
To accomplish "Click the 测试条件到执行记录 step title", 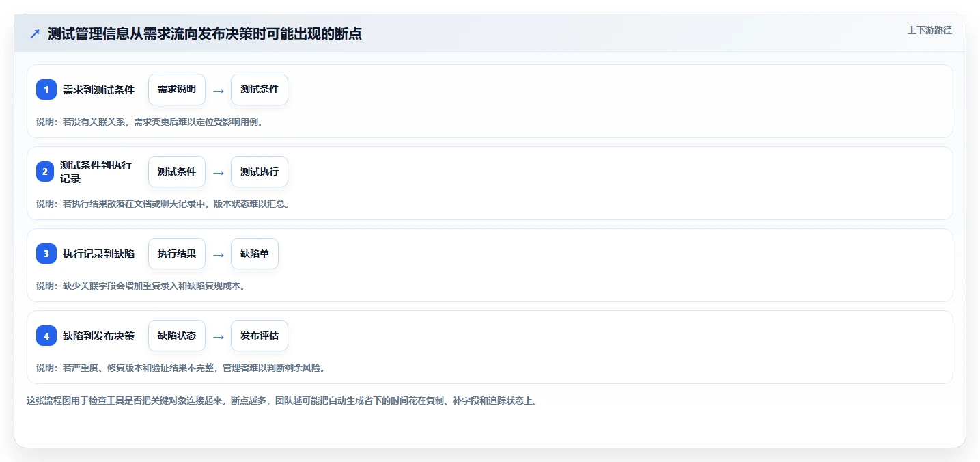I will click(x=96, y=172).
